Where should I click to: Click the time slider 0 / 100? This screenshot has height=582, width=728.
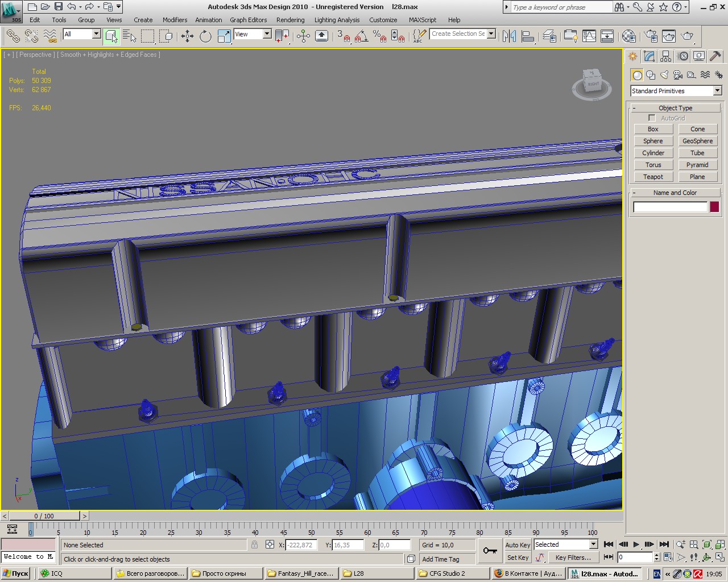(44, 516)
